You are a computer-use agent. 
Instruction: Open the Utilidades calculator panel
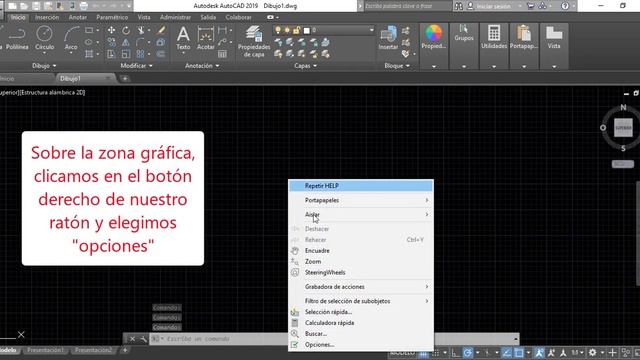click(x=494, y=38)
